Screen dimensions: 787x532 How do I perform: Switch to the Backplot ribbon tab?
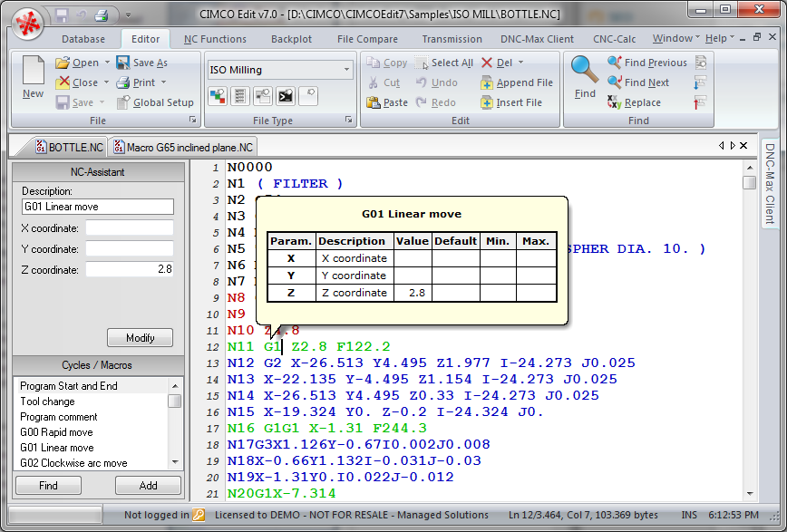point(291,39)
